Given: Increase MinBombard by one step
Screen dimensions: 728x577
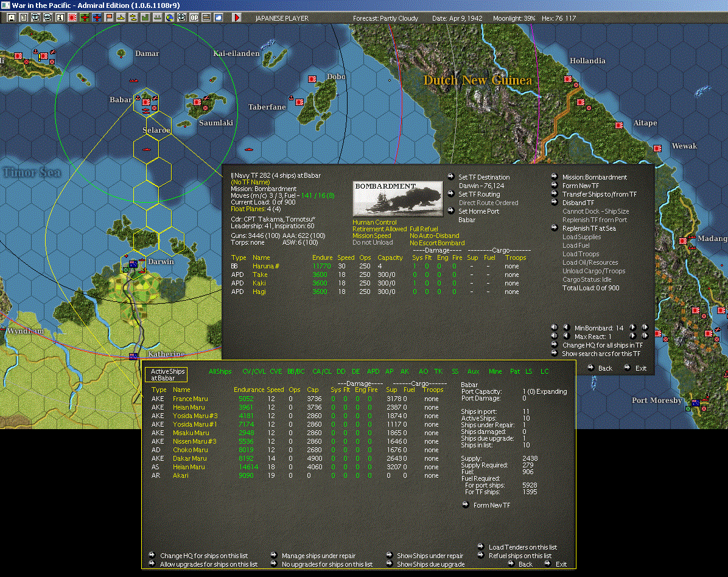Looking at the screenshot, I should click(x=633, y=327).
